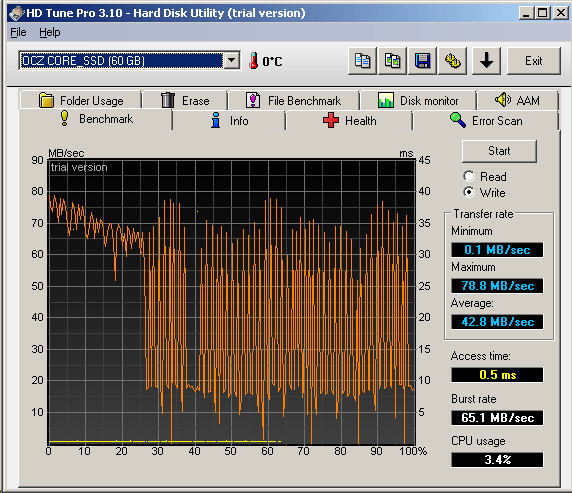The height and width of the screenshot is (493, 572).
Task: Expand the OCZ CORE_SSD drive dropdown
Action: pyautogui.click(x=232, y=61)
